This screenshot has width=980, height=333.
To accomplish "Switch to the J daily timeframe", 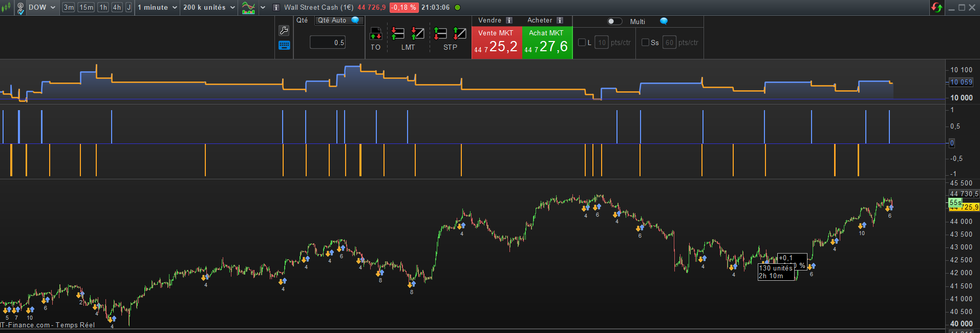I will tap(129, 7).
